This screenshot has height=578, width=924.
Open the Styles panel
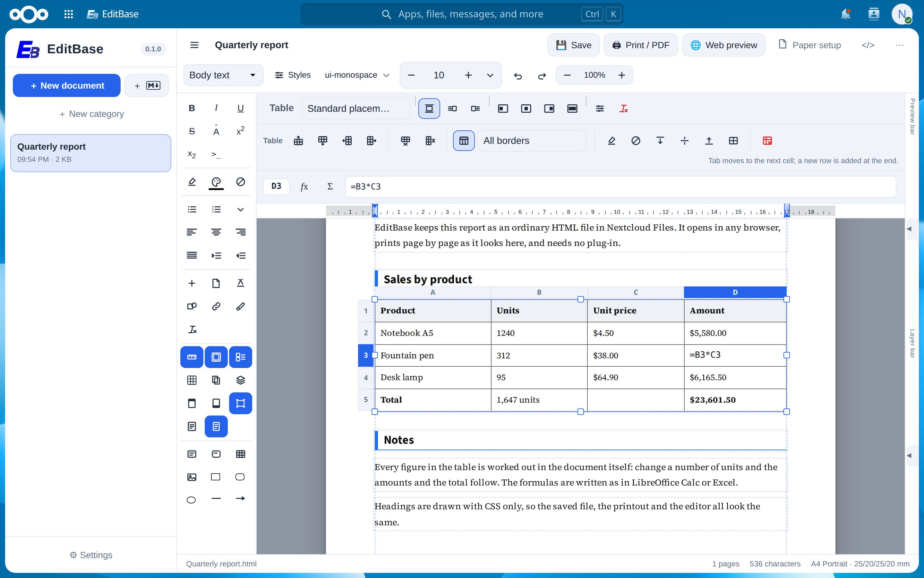[293, 75]
